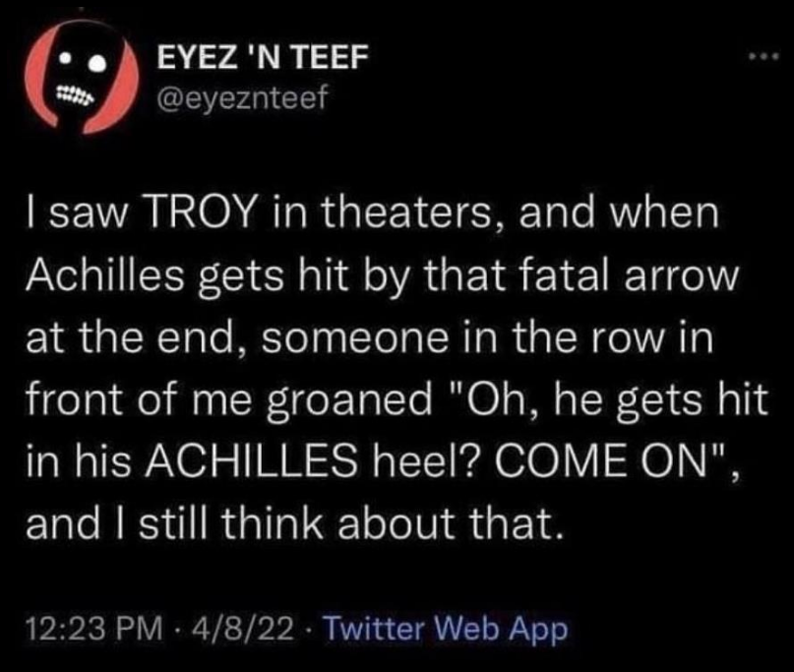The width and height of the screenshot is (794, 672).
Task: Click the 12:23 PM timestamp
Action: (x=94, y=629)
